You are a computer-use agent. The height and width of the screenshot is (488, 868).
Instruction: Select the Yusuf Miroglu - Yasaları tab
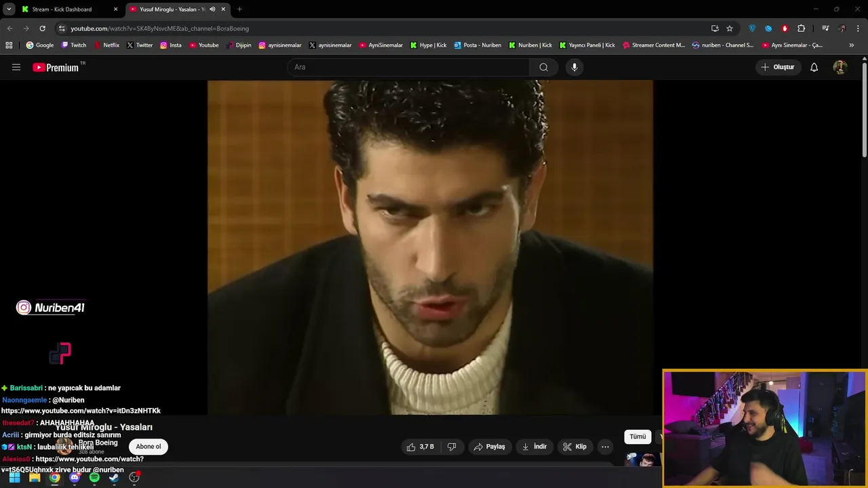pyautogui.click(x=178, y=9)
